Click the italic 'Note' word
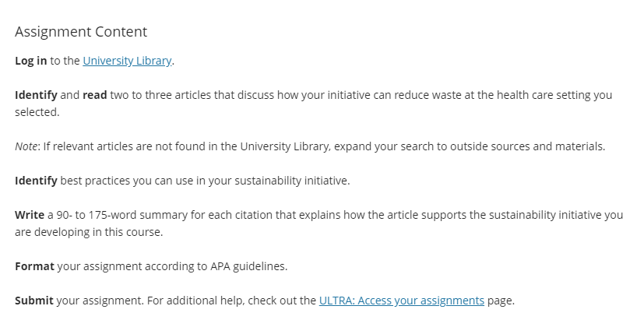This screenshot has width=644, height=320. 26,146
